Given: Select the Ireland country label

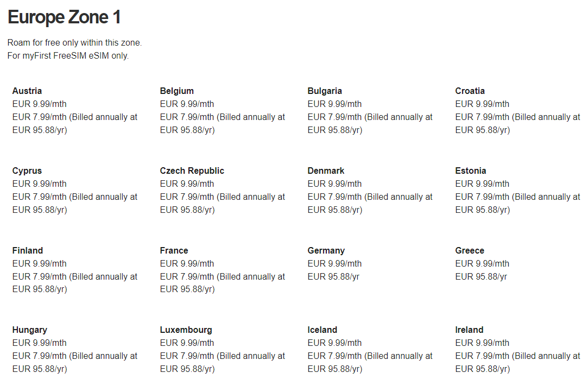Looking at the screenshot, I should pos(469,330).
